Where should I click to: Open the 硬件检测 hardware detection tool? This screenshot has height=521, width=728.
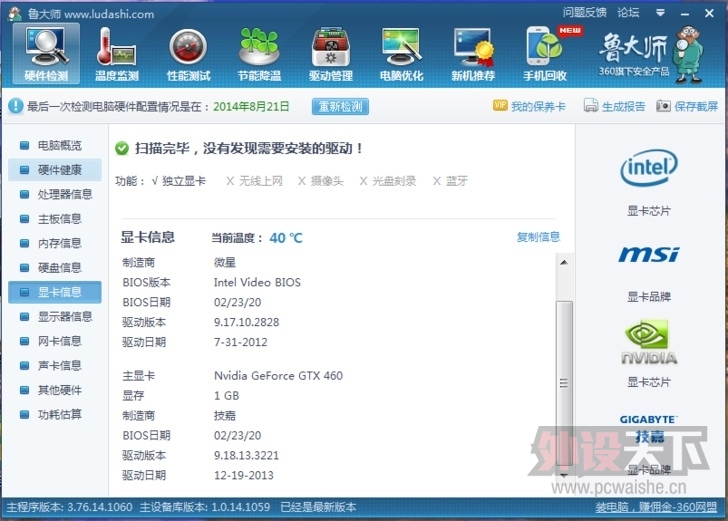[46, 54]
